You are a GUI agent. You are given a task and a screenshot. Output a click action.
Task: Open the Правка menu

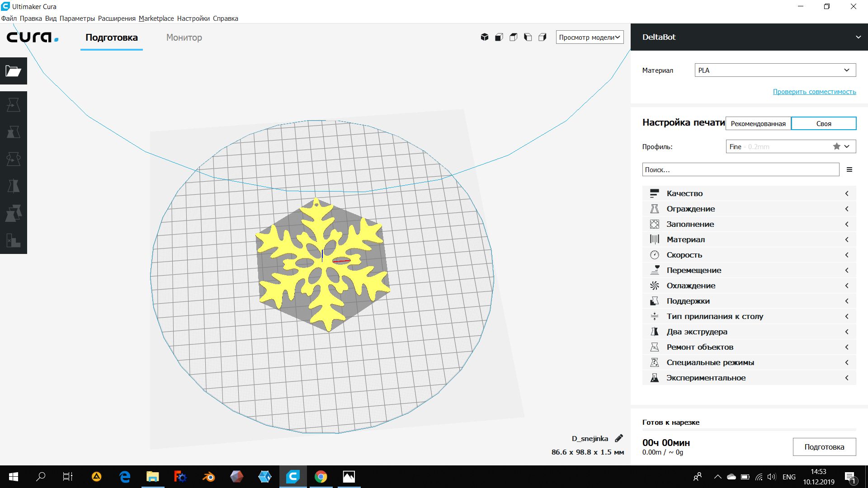click(x=31, y=19)
